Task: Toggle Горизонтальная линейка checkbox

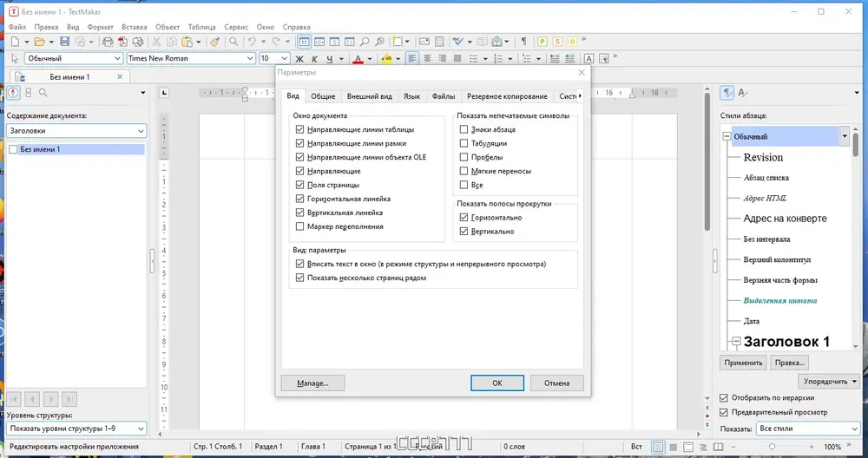Action: (x=300, y=199)
